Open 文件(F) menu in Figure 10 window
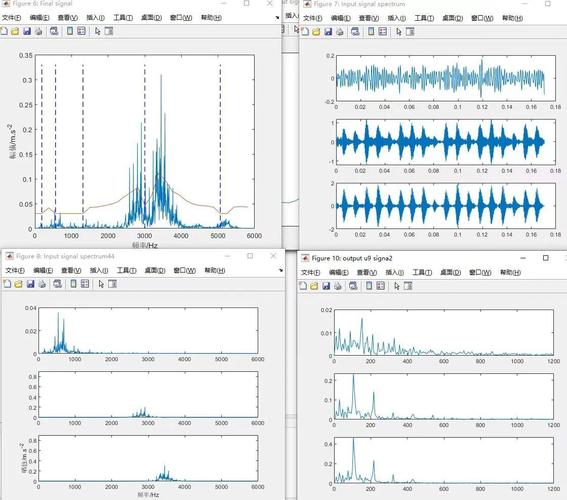This screenshot has height=500, width=567. [311, 272]
